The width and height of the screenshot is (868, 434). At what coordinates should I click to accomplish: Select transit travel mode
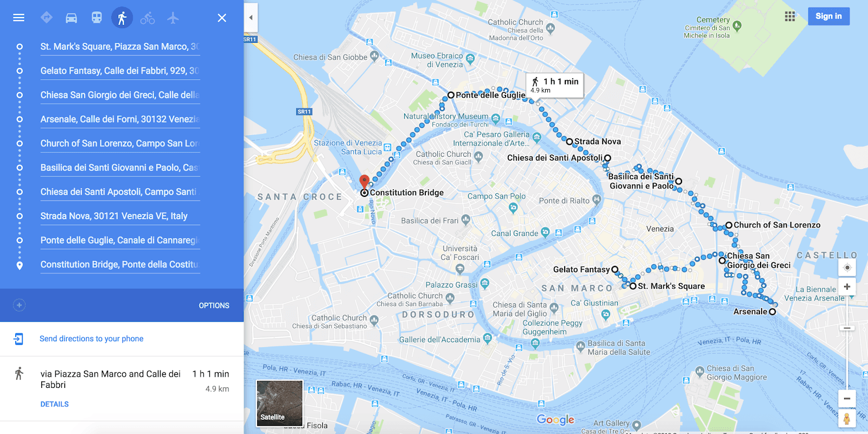pos(97,18)
